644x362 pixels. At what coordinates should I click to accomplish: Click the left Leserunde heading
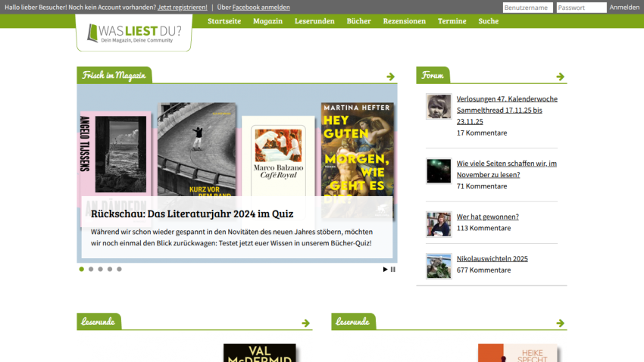[x=98, y=321]
